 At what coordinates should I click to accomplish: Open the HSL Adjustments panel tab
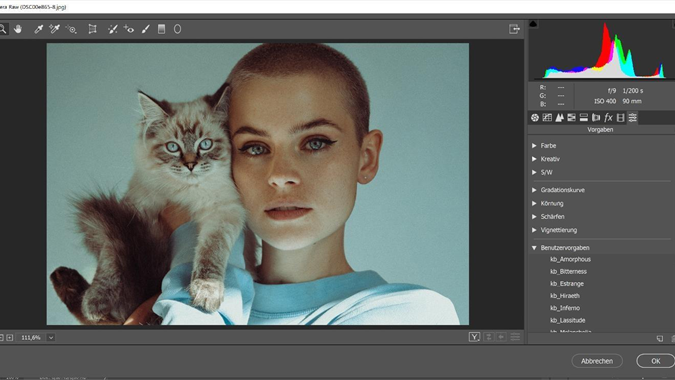pos(571,117)
